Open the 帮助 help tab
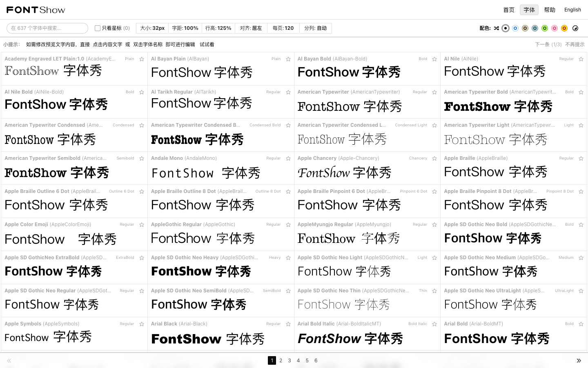This screenshot has height=368, width=588. tap(550, 10)
